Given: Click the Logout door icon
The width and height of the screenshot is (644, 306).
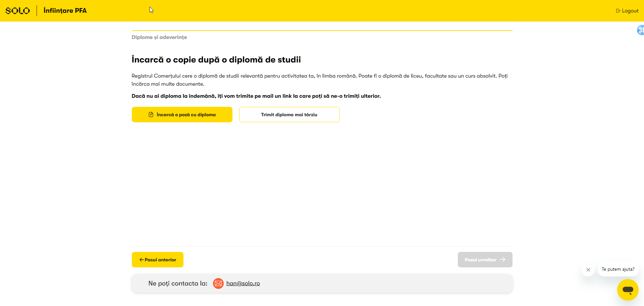Looking at the screenshot, I should point(618,11).
